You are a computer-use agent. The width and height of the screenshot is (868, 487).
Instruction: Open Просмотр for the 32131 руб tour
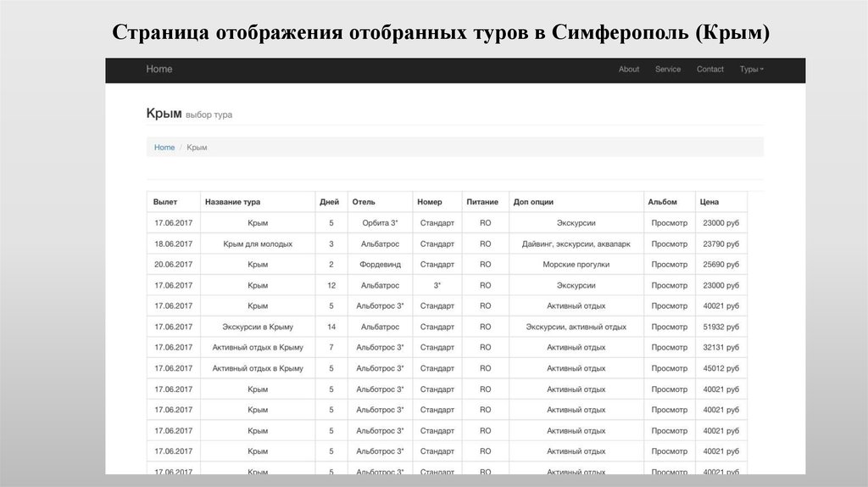click(669, 347)
